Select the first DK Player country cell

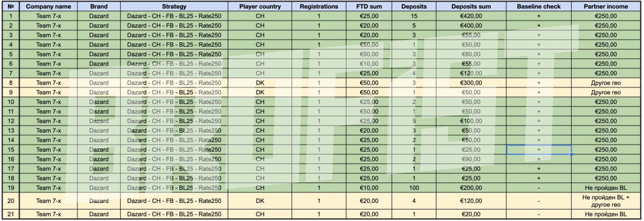tap(260, 83)
